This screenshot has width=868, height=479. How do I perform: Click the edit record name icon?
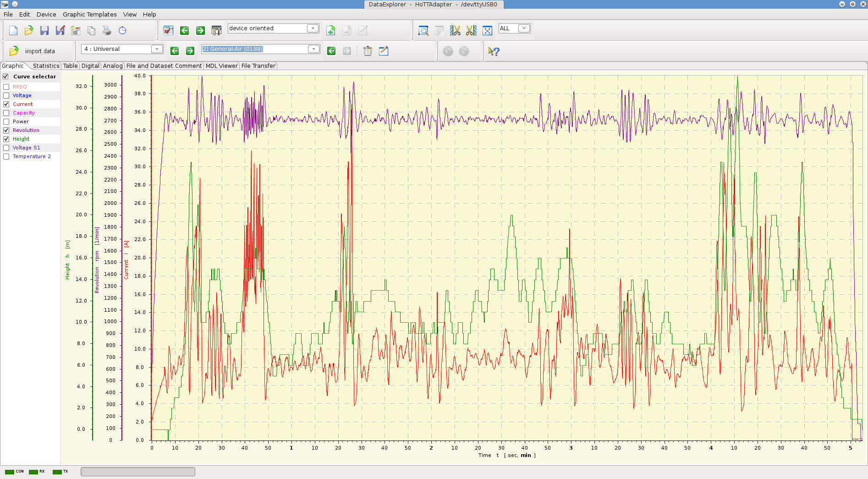[384, 51]
